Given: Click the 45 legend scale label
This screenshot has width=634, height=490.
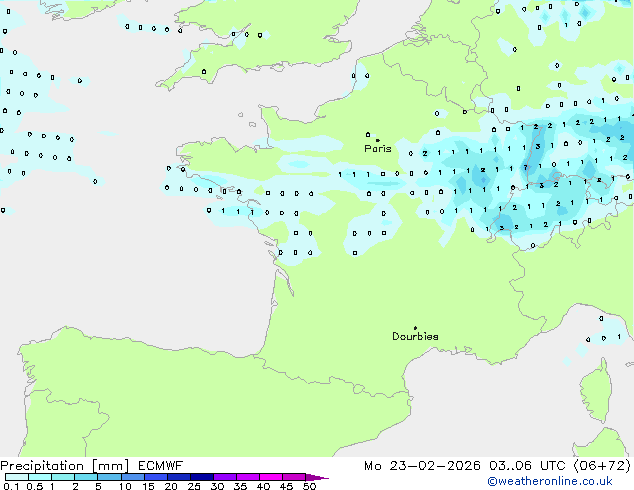Looking at the screenshot, I should click(x=286, y=486).
